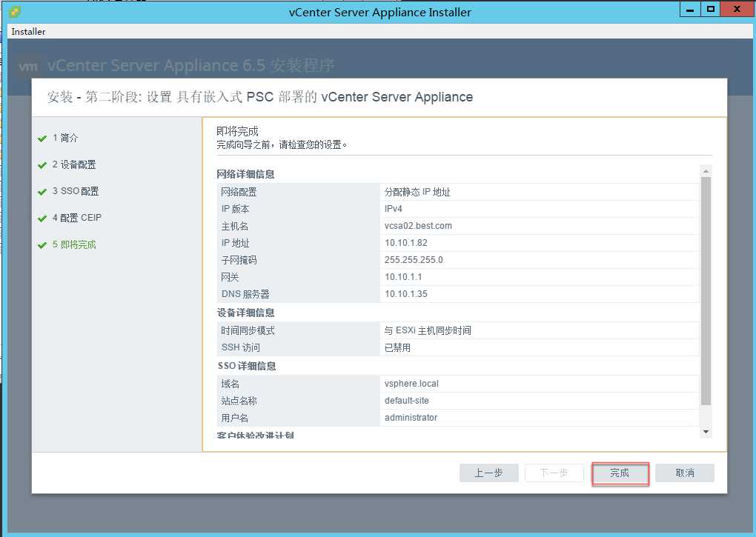The image size is (756, 537).
Task: Click the scroll up arrow of settings list
Action: coord(706,171)
